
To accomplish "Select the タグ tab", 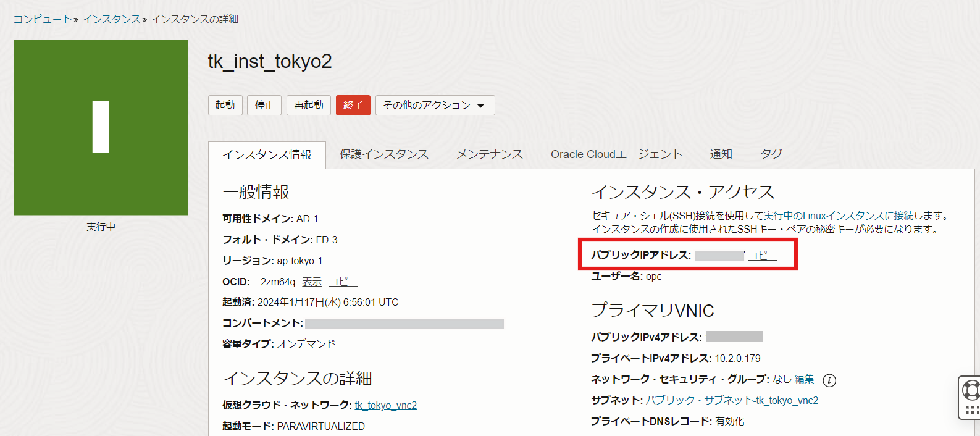I will (x=771, y=154).
